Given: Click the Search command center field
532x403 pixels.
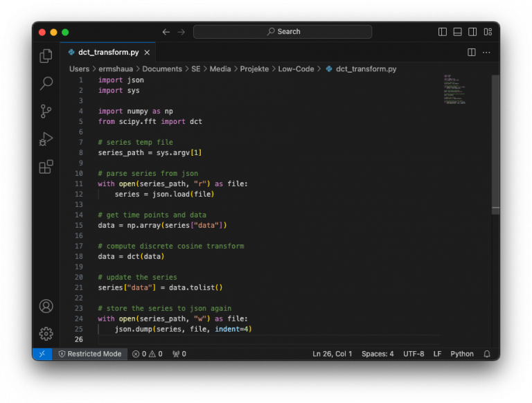Looking at the screenshot, I should (x=283, y=32).
